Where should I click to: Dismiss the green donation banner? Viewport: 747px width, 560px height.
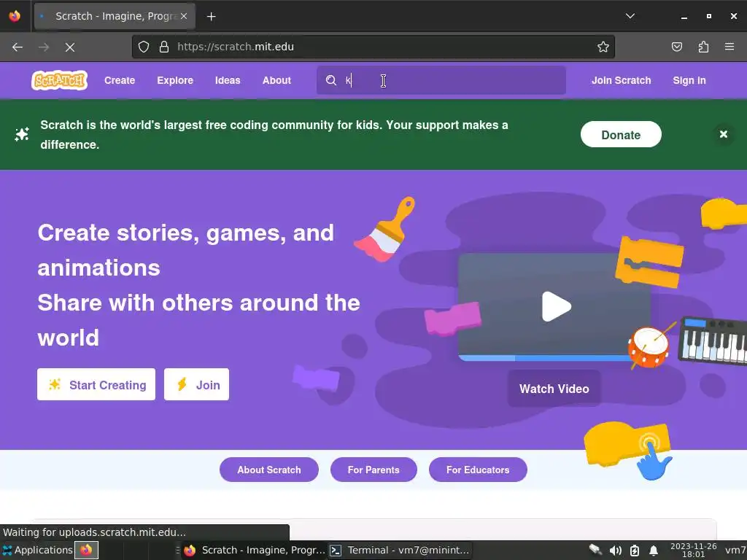(723, 134)
